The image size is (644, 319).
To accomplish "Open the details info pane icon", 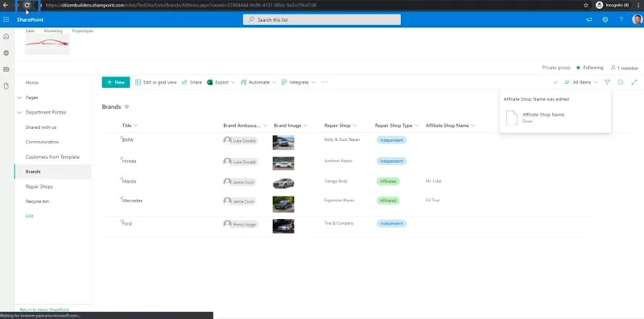I will tap(621, 82).
